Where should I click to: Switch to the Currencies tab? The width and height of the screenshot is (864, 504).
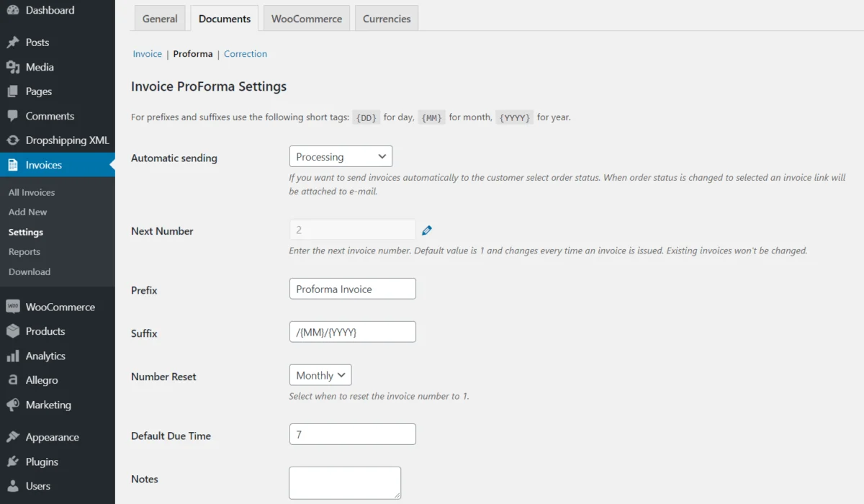(386, 18)
